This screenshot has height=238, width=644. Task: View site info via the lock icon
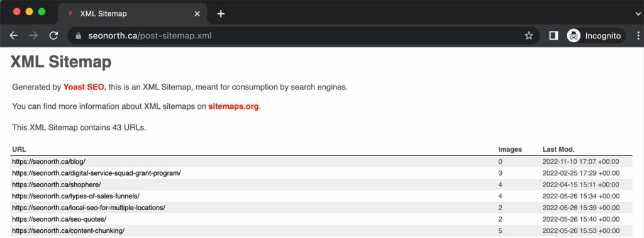pos(79,36)
